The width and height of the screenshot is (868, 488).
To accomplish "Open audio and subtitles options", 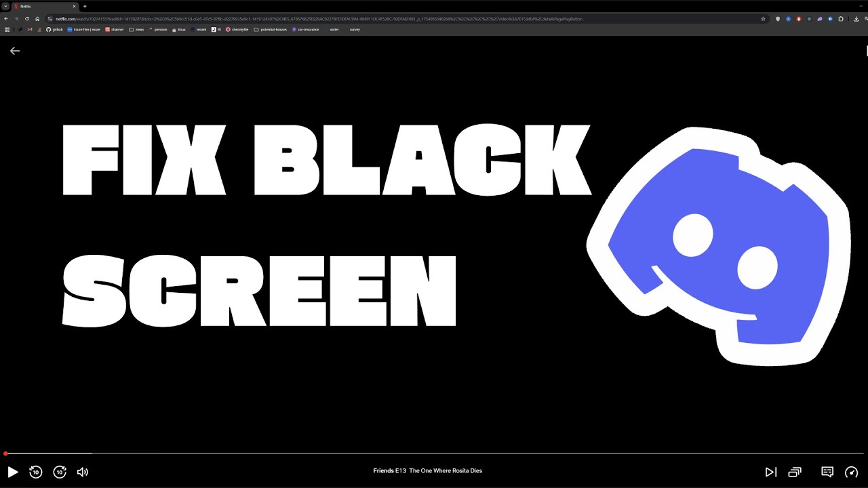I will pyautogui.click(x=827, y=472).
